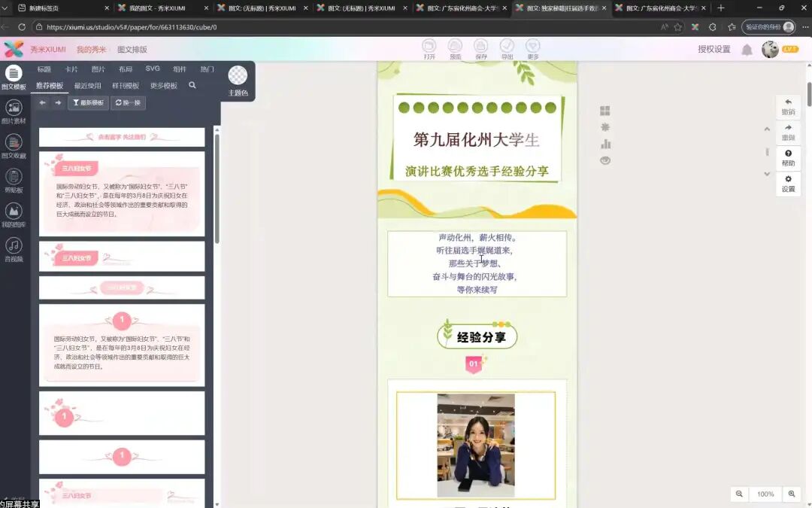
Task: Go to previous template page arrow
Action: pos(42,102)
